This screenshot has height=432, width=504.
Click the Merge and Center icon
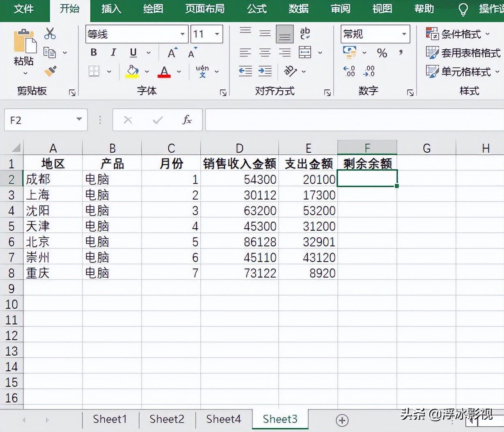305,52
